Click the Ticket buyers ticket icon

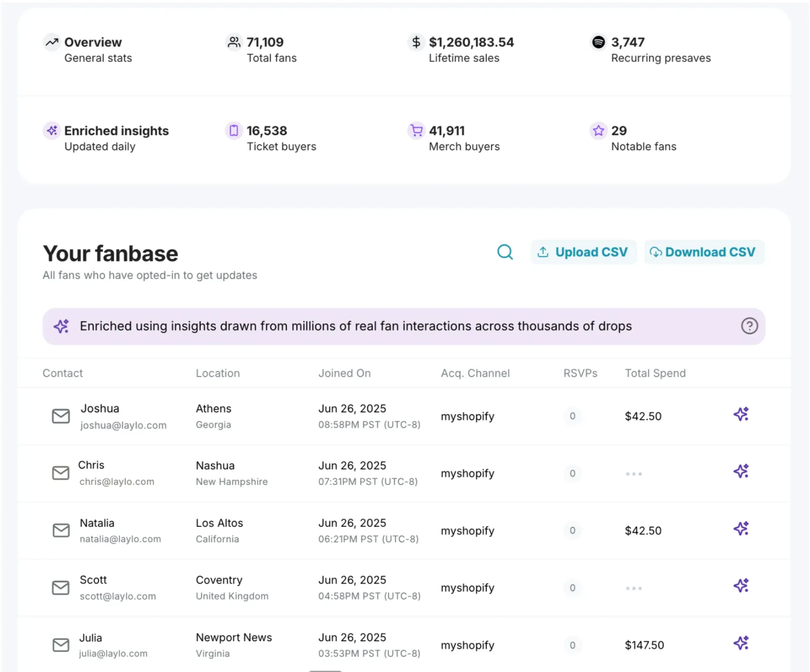234,131
